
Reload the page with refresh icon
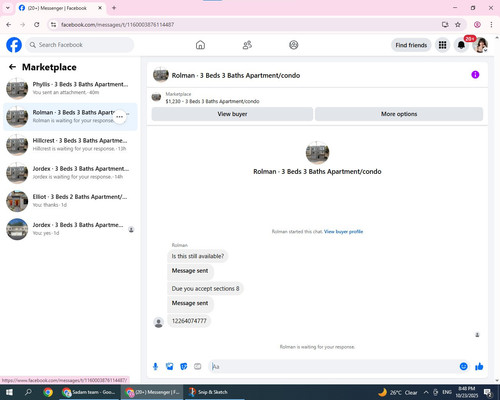click(x=37, y=25)
